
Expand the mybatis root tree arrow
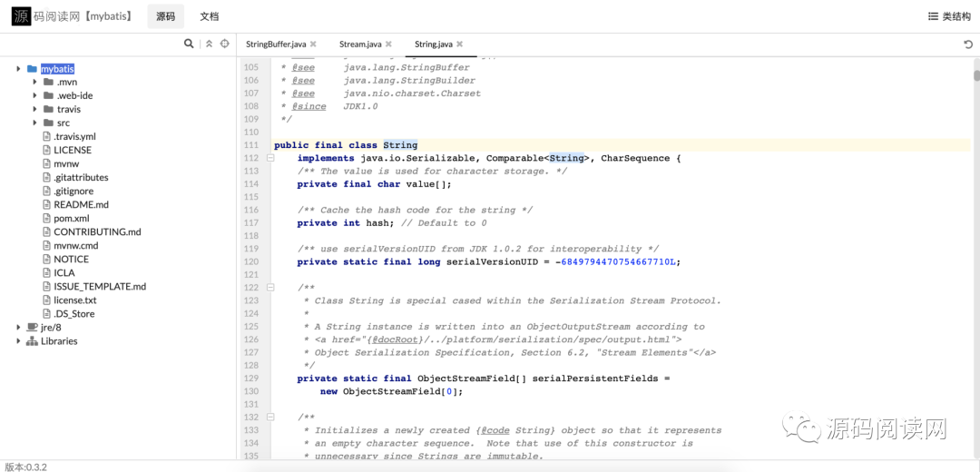click(19, 69)
